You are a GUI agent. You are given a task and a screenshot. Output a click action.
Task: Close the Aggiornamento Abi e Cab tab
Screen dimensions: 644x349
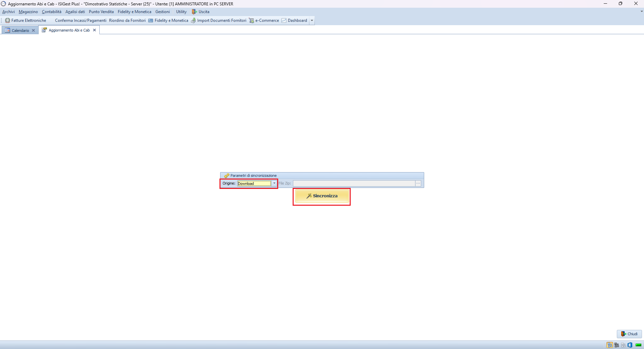tap(95, 30)
